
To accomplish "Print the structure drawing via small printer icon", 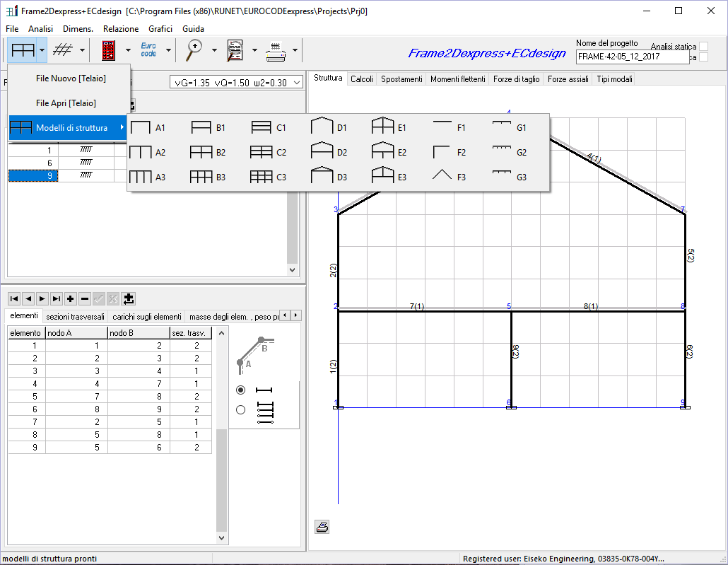I will tap(322, 527).
